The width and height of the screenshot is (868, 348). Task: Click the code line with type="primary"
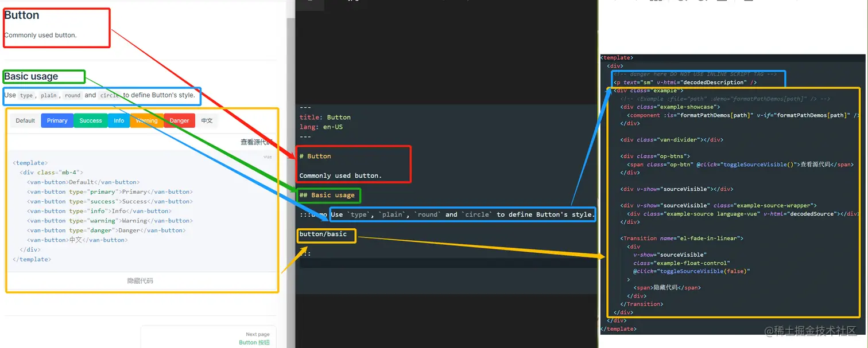(110, 192)
